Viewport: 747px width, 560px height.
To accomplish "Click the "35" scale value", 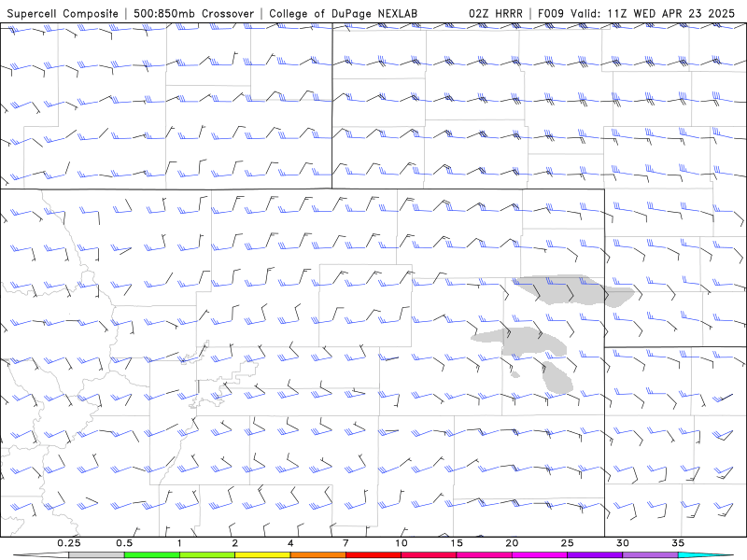I will pyautogui.click(x=678, y=543).
